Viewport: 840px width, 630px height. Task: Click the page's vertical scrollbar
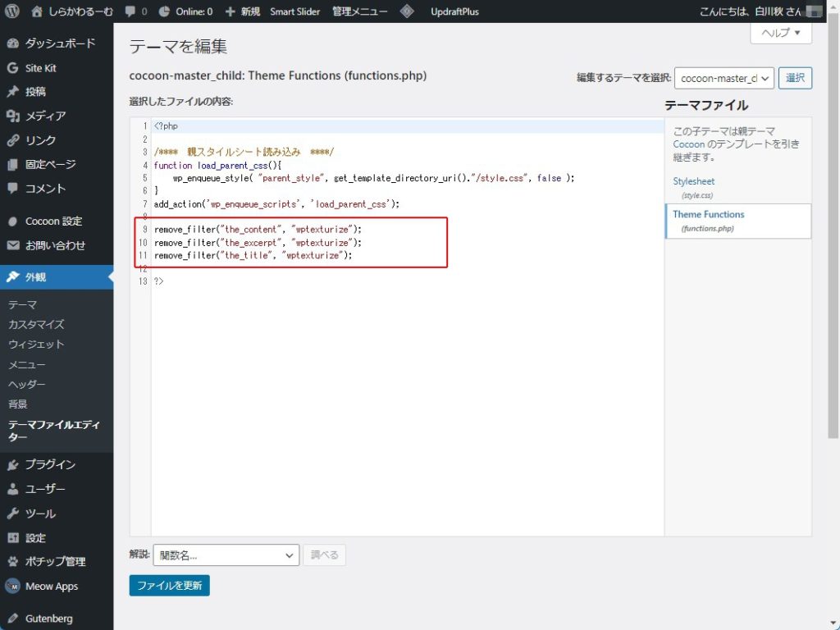(x=833, y=246)
